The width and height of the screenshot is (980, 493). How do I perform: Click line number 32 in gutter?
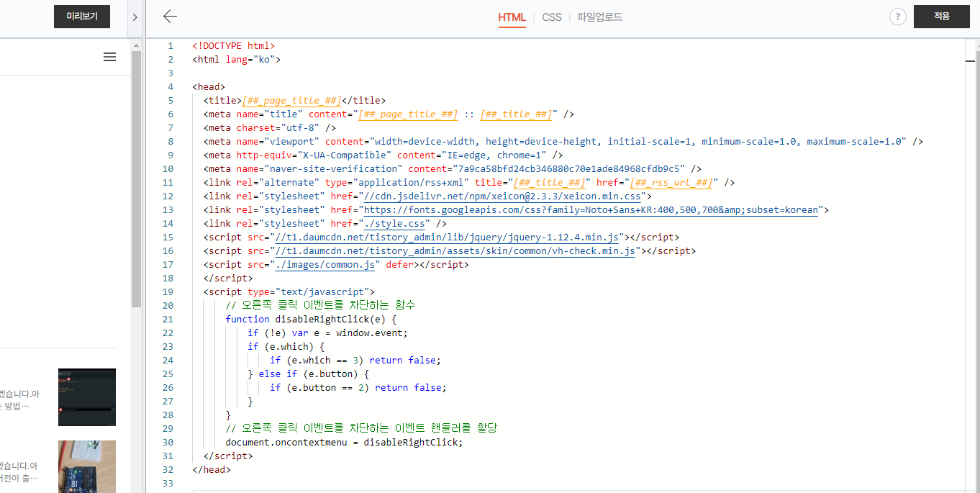coord(168,469)
